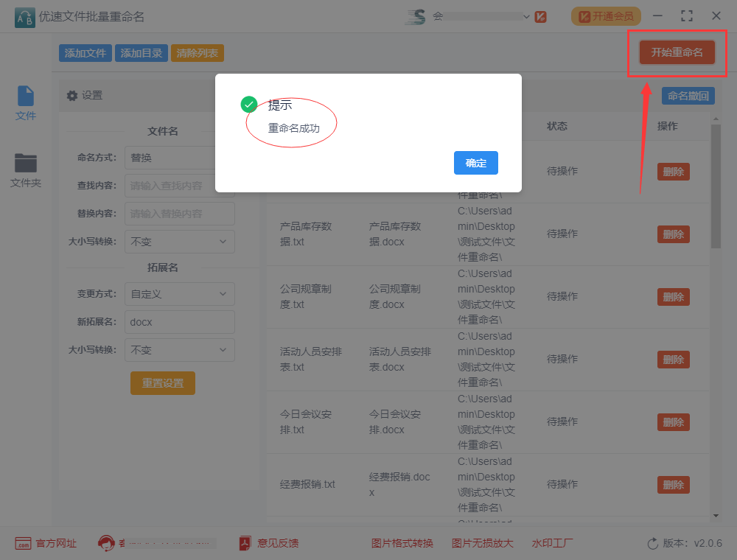Click the 开通会员 membership button
The image size is (737, 560).
[605, 16]
